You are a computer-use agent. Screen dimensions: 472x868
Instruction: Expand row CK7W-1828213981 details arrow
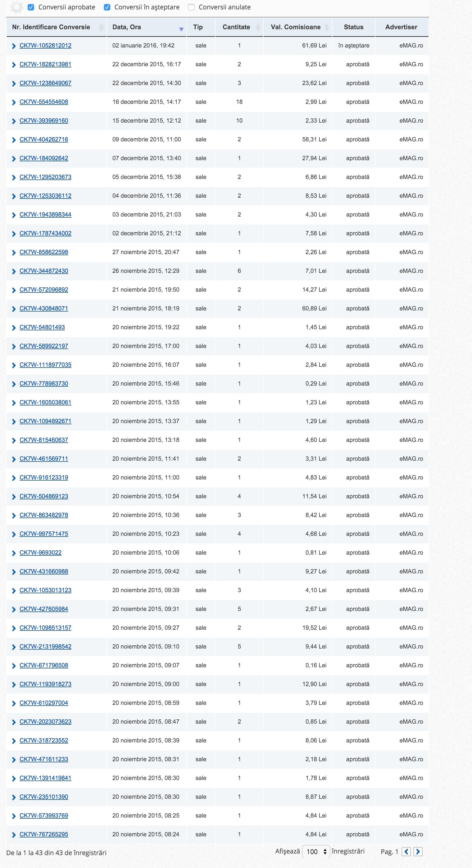click(x=14, y=65)
